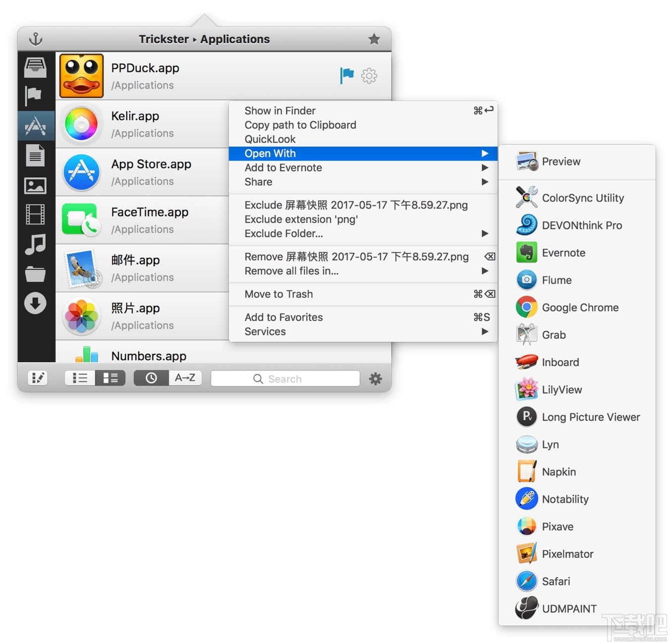Click inside the Search field
This screenshot has width=671, height=644.
tap(285, 378)
